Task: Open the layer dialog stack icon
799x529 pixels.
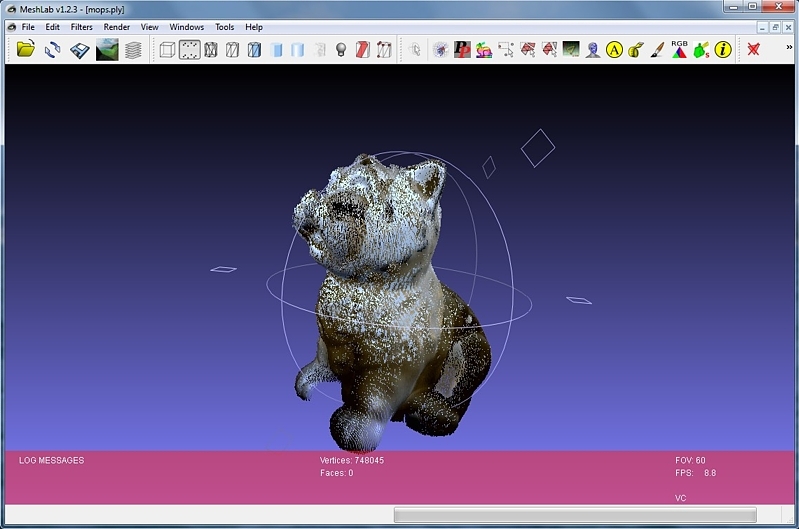Action: pyautogui.click(x=133, y=49)
